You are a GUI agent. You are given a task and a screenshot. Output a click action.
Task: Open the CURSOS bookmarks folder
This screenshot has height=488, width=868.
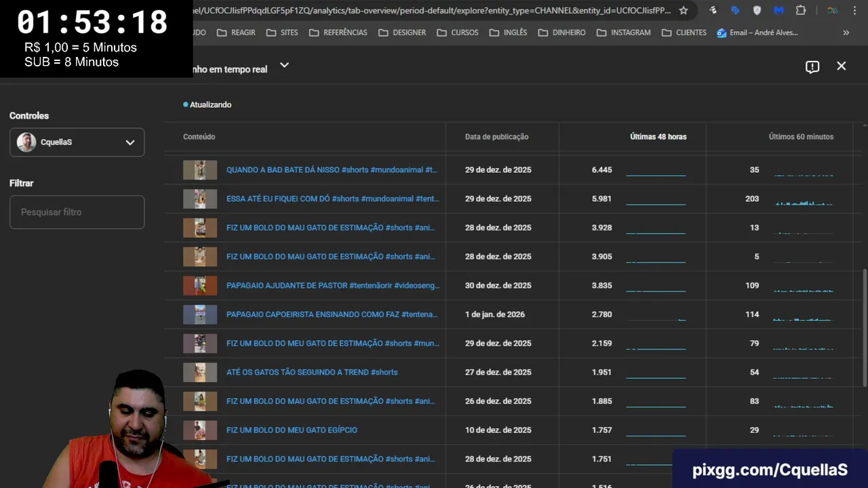[x=458, y=33]
